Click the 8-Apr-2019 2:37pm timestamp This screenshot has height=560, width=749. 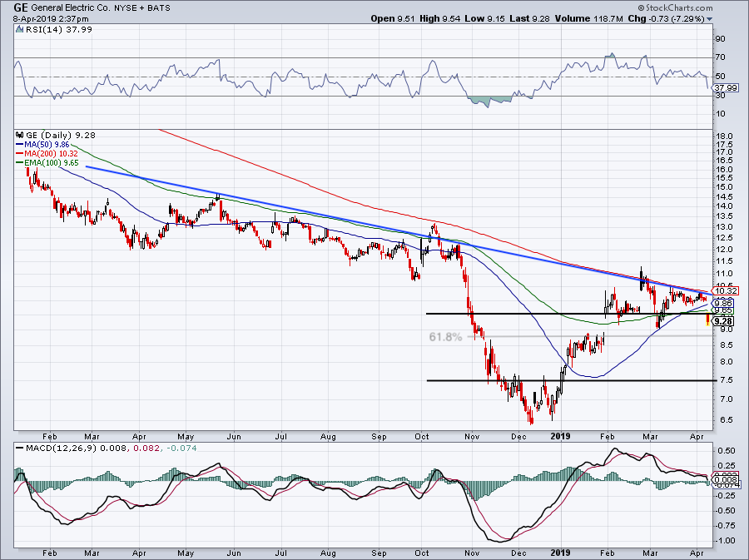(51, 19)
